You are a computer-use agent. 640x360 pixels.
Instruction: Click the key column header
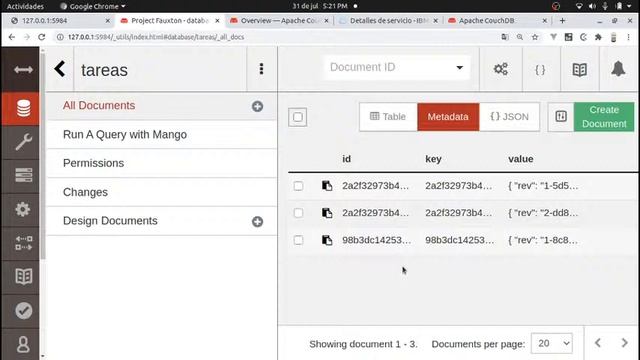[x=433, y=159]
